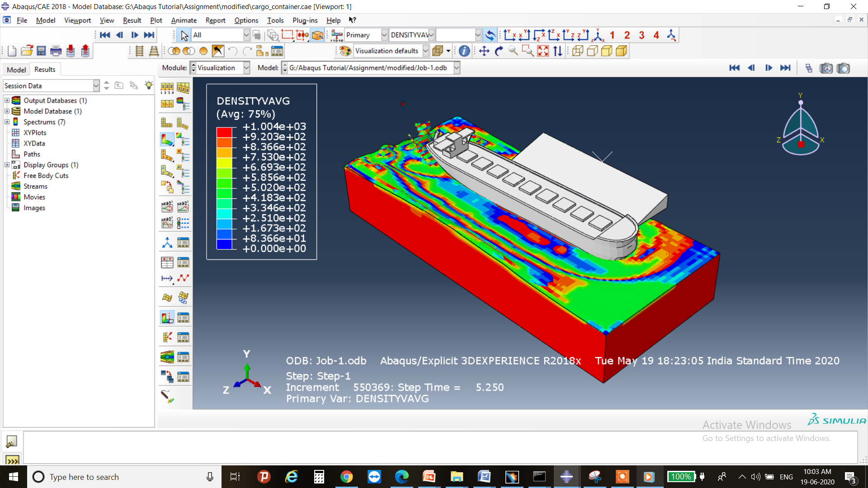Open the Viewport menu
The width and height of the screenshot is (868, 488).
pyautogui.click(x=77, y=20)
